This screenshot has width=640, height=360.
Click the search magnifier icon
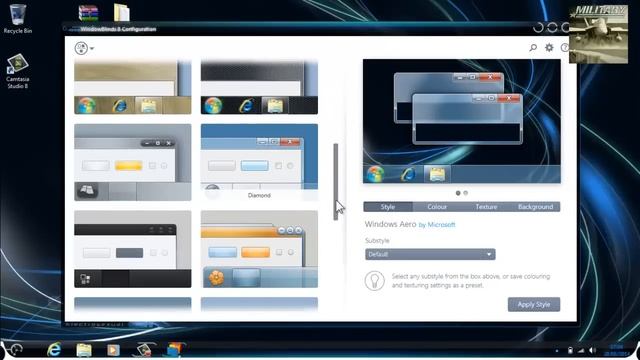point(533,48)
